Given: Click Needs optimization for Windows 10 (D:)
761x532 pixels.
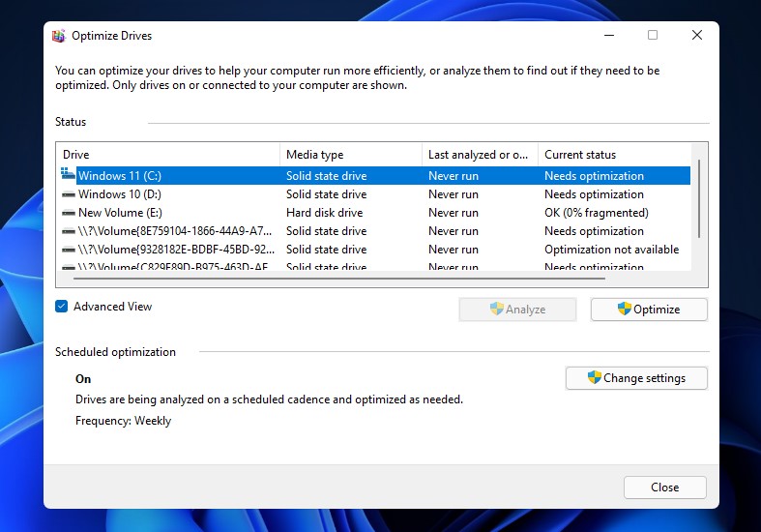Looking at the screenshot, I should click(594, 194).
